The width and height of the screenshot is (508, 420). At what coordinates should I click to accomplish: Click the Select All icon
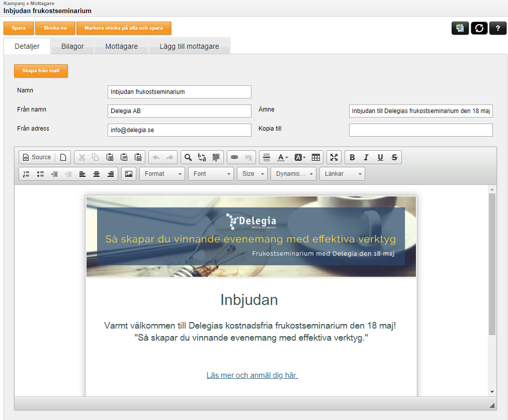coord(216,157)
